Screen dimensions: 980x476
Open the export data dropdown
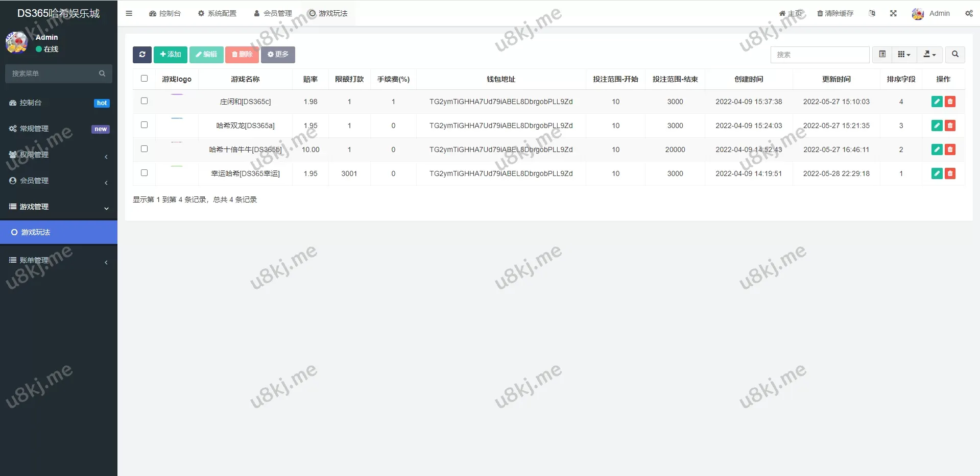[929, 55]
